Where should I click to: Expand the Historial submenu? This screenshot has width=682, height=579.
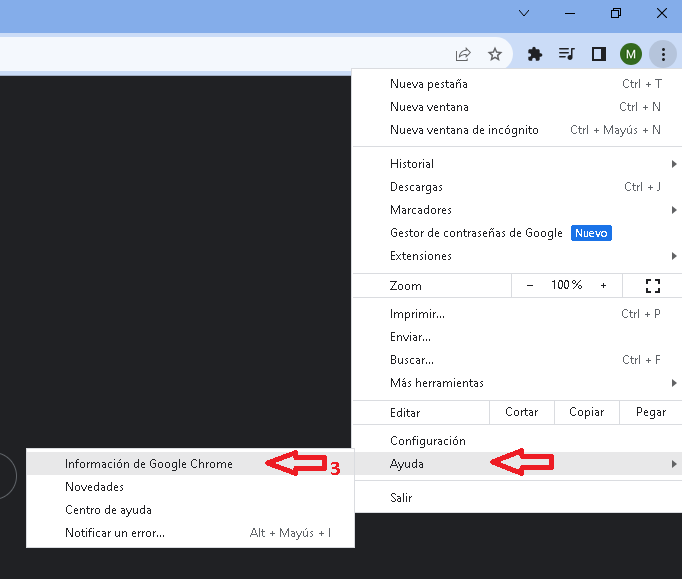(x=517, y=164)
